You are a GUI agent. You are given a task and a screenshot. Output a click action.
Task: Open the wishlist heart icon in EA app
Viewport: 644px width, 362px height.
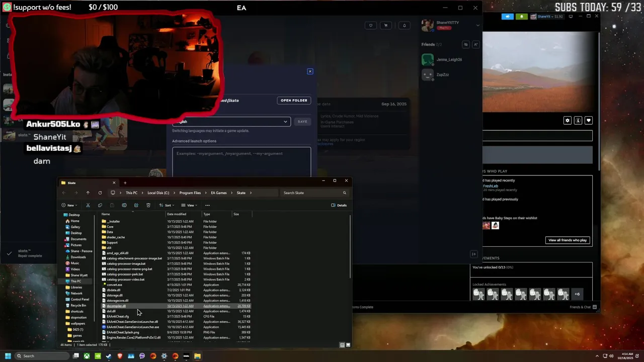[x=371, y=26]
